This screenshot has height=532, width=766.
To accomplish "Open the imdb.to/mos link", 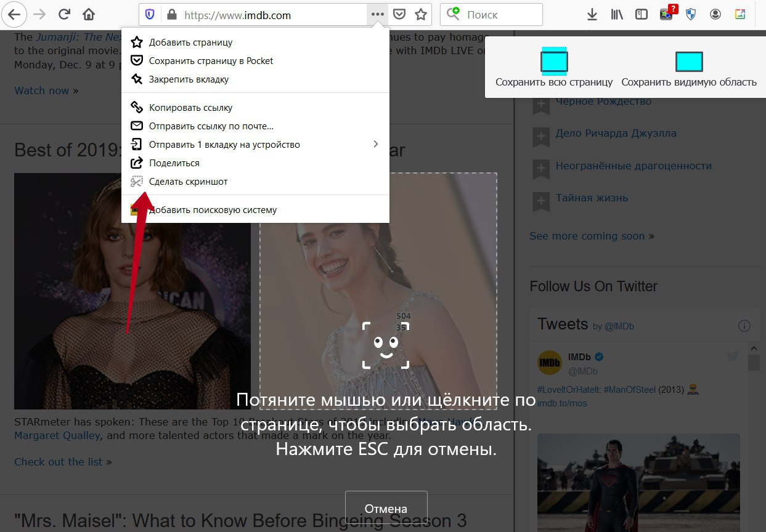I will (562, 403).
